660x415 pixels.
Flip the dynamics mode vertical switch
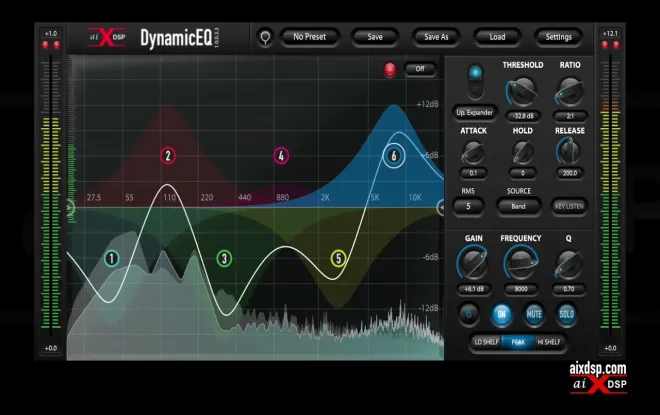point(475,82)
